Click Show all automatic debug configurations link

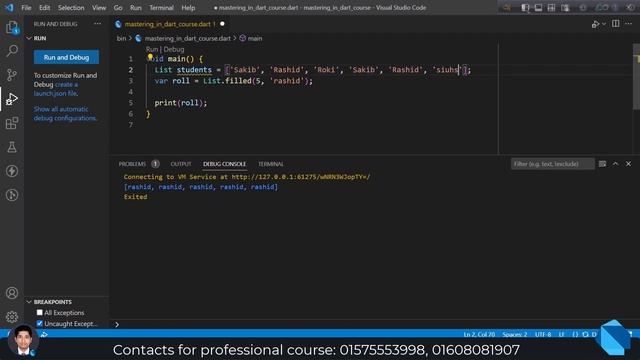(x=65, y=113)
